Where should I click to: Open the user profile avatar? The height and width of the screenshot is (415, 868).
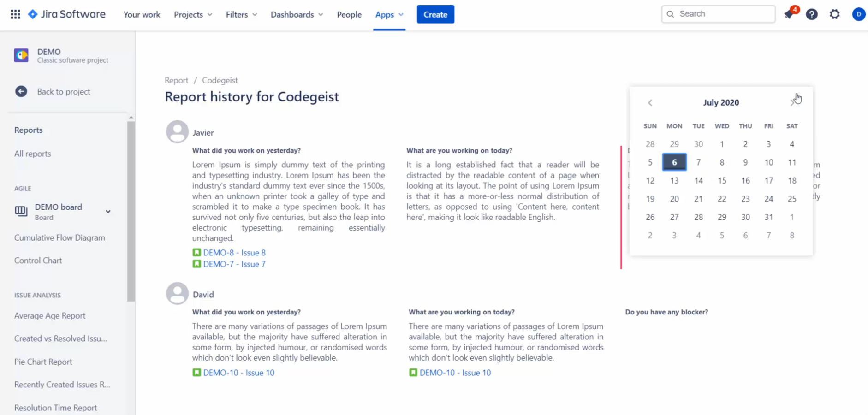858,14
